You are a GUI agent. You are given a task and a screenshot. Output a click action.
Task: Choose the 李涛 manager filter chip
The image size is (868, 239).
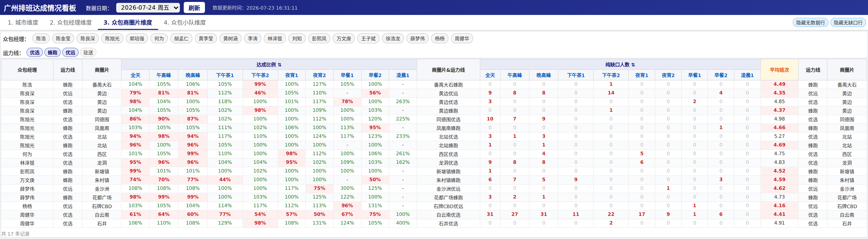(x=253, y=39)
